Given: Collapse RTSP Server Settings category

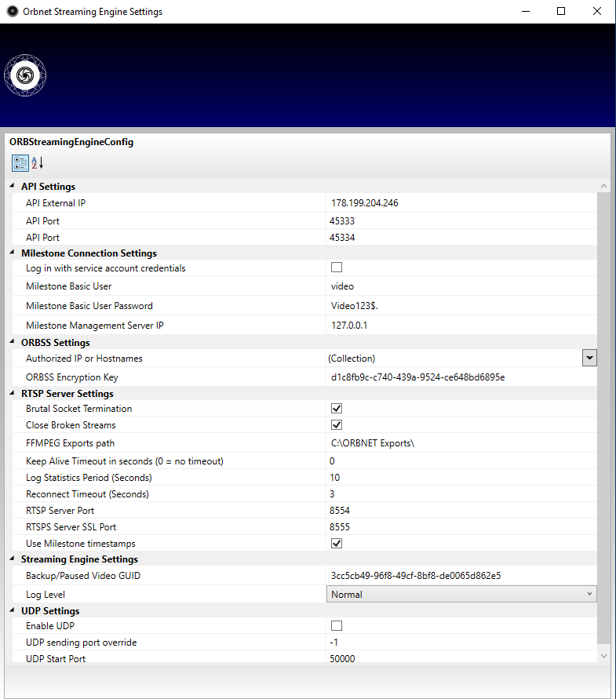Looking at the screenshot, I should click(12, 393).
